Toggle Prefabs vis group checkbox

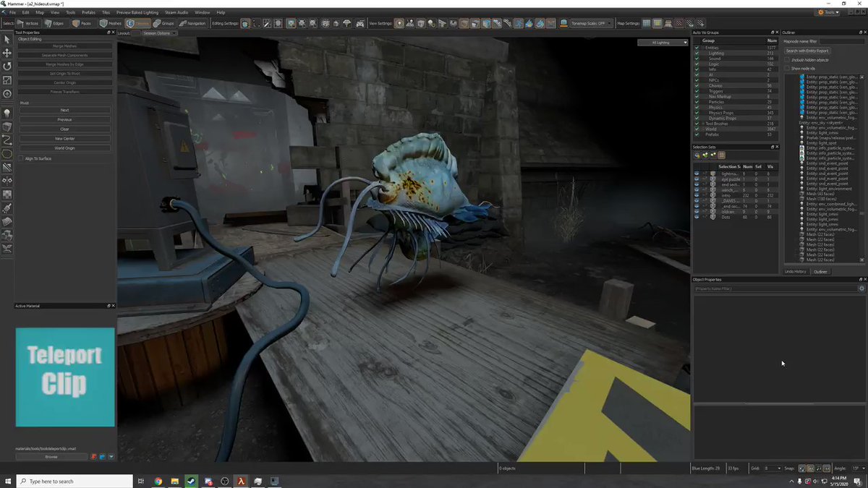pyautogui.click(x=697, y=134)
